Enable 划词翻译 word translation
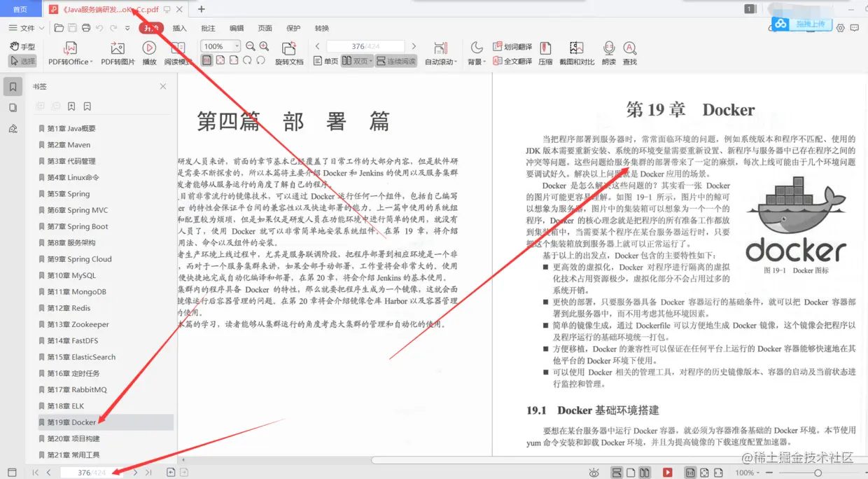 (512, 46)
